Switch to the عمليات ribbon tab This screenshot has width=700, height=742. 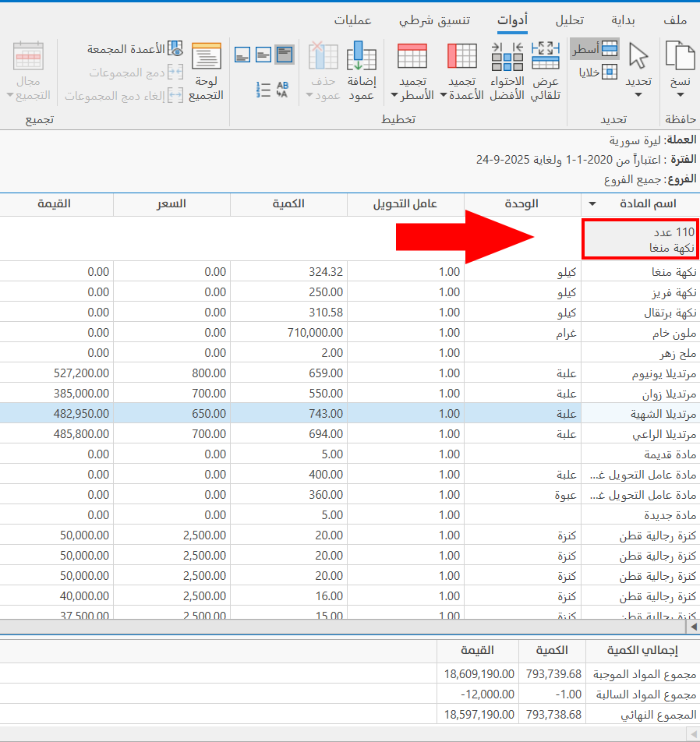(x=353, y=19)
